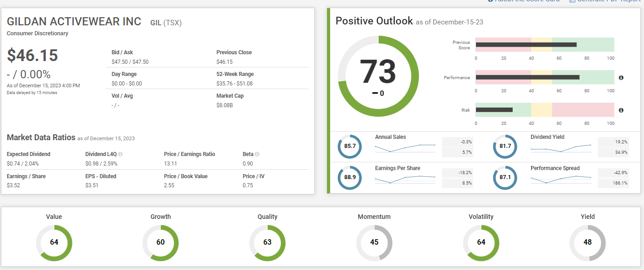
Task: Click the Price / Earnings Ratio value 13.11
Action: point(170,164)
